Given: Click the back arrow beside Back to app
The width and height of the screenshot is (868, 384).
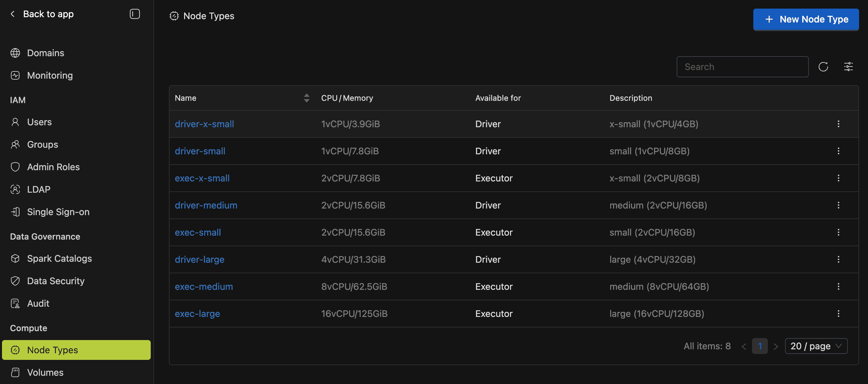Looking at the screenshot, I should point(13,14).
